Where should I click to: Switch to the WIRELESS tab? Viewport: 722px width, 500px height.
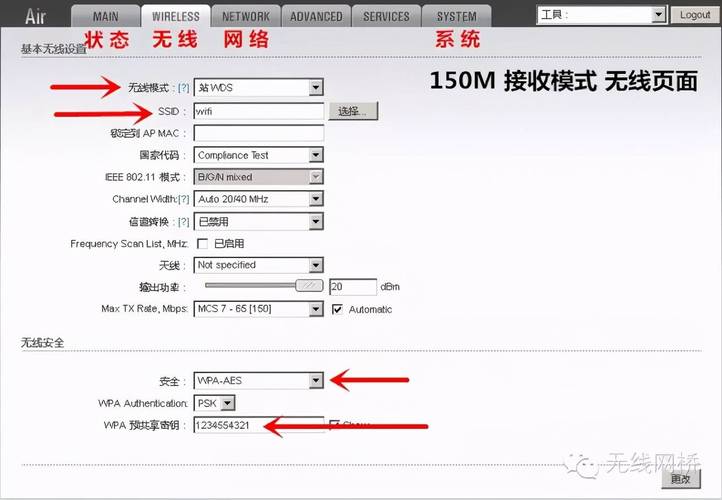[x=175, y=17]
